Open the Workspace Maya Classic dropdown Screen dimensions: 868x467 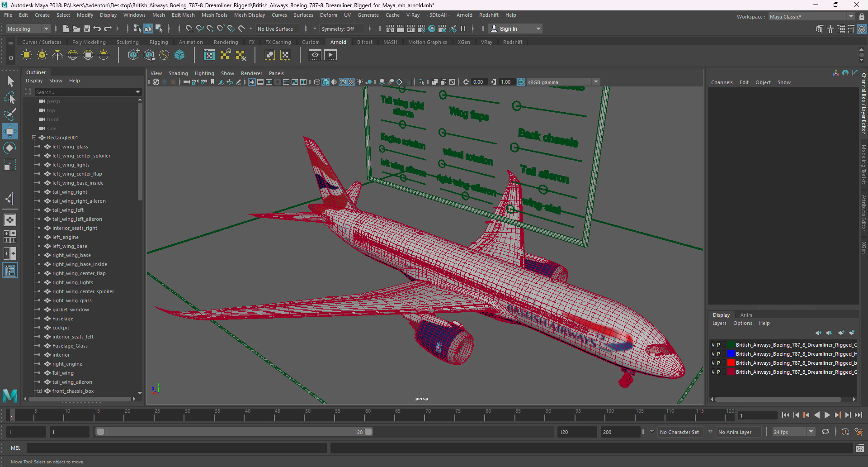(x=811, y=17)
